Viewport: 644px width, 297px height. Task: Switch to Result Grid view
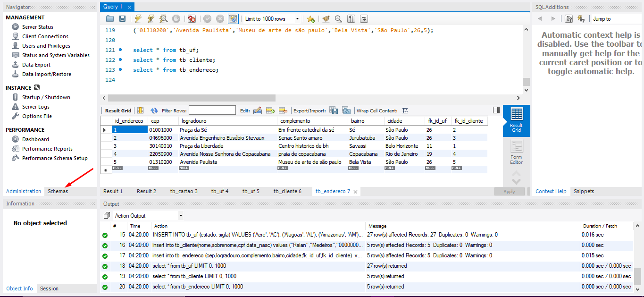(517, 120)
